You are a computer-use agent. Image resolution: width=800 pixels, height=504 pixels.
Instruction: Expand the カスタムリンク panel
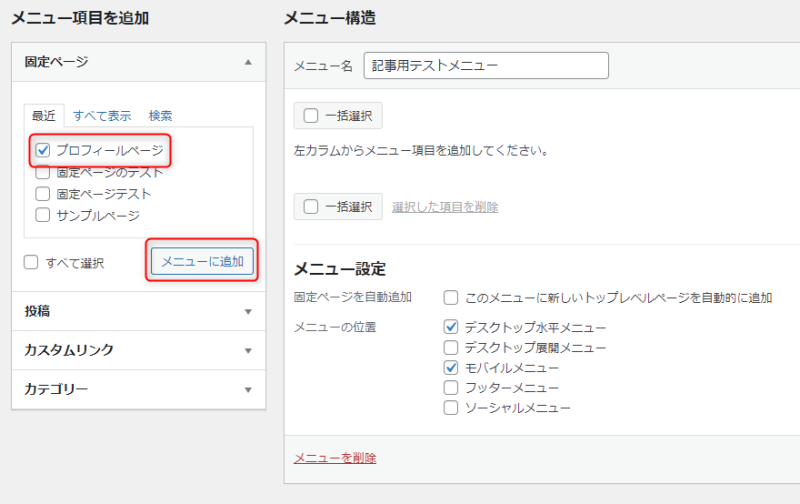click(x=138, y=350)
